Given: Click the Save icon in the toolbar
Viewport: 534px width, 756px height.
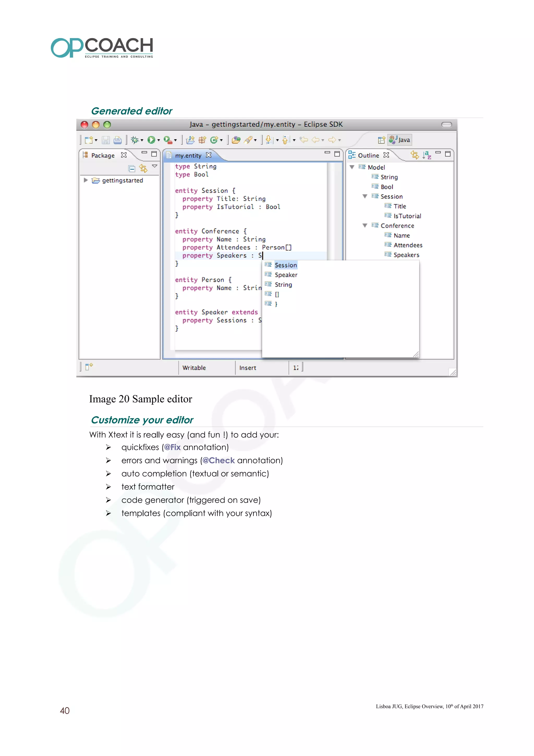Looking at the screenshot, I should pos(106,140).
